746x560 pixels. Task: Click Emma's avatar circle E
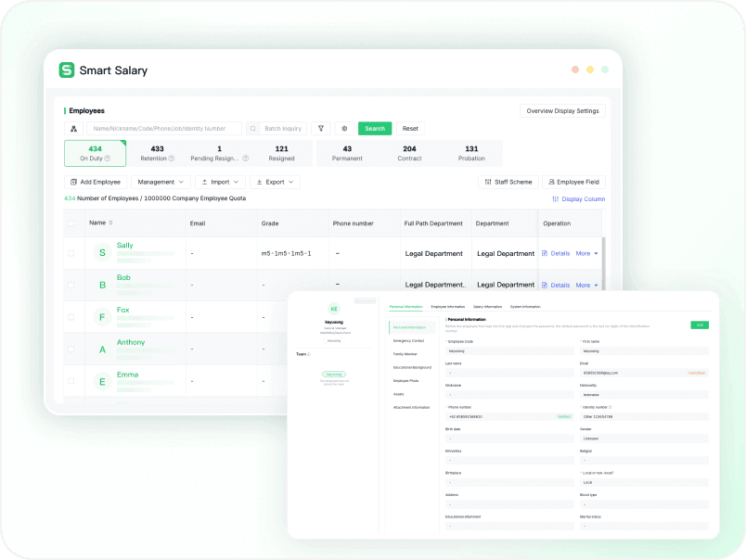tap(102, 381)
